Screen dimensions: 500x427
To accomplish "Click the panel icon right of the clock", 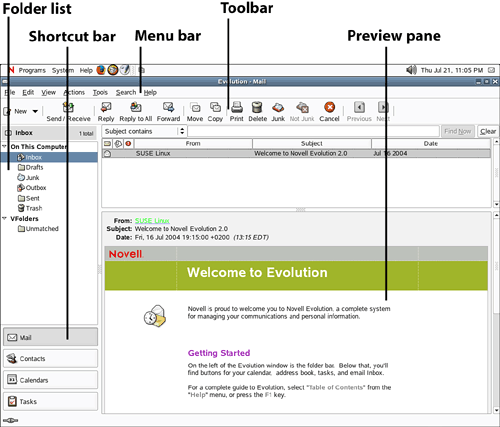I will click(x=491, y=70).
